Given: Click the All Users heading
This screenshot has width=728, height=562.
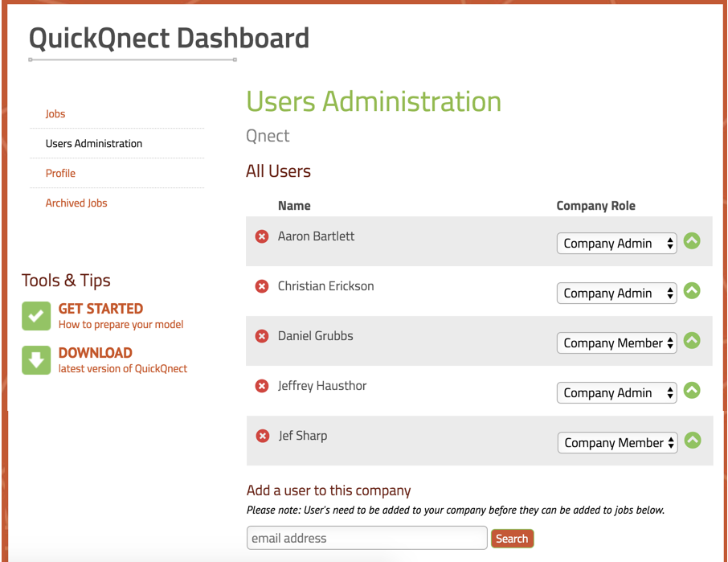Looking at the screenshot, I should tap(278, 171).
